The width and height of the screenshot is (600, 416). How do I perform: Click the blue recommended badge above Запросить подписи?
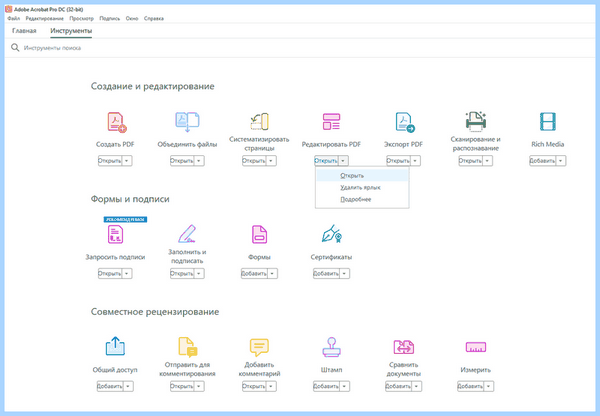click(126, 219)
